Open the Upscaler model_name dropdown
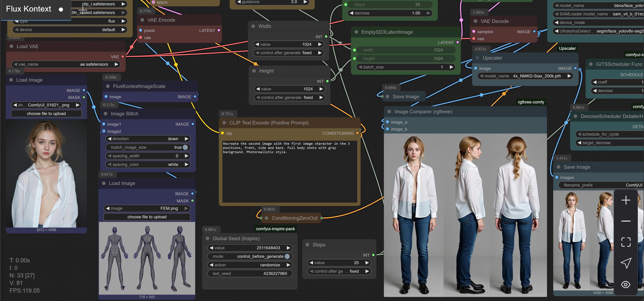644x301 pixels. pos(525,76)
